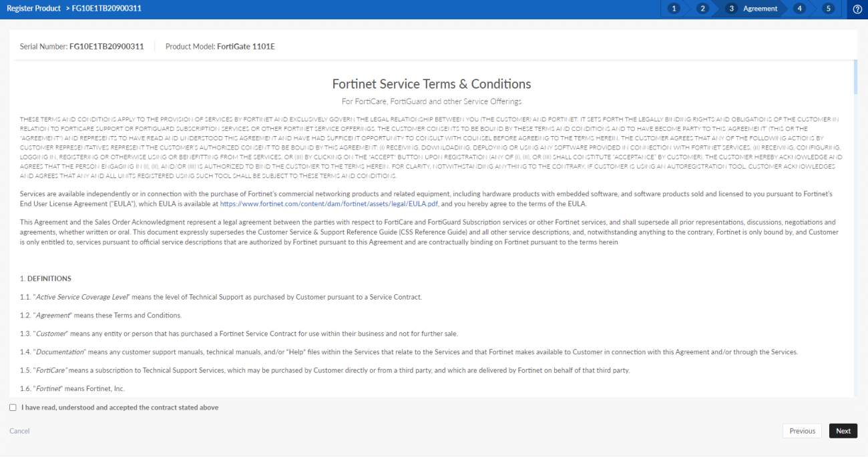Click Cancel to abort registration
This screenshot has height=457, width=868.
tap(19, 430)
